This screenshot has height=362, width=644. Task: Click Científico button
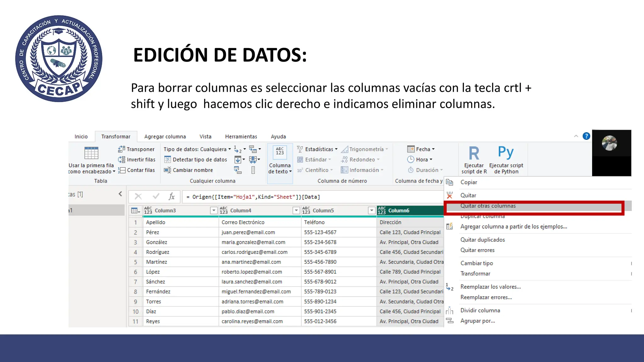click(x=315, y=170)
